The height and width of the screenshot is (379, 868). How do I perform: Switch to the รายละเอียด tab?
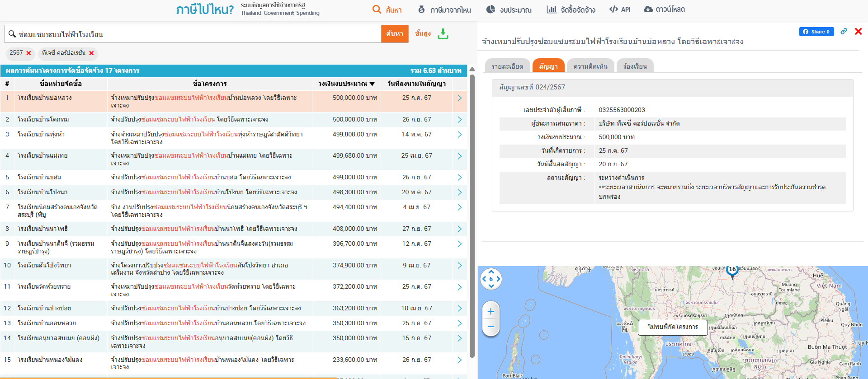click(507, 66)
